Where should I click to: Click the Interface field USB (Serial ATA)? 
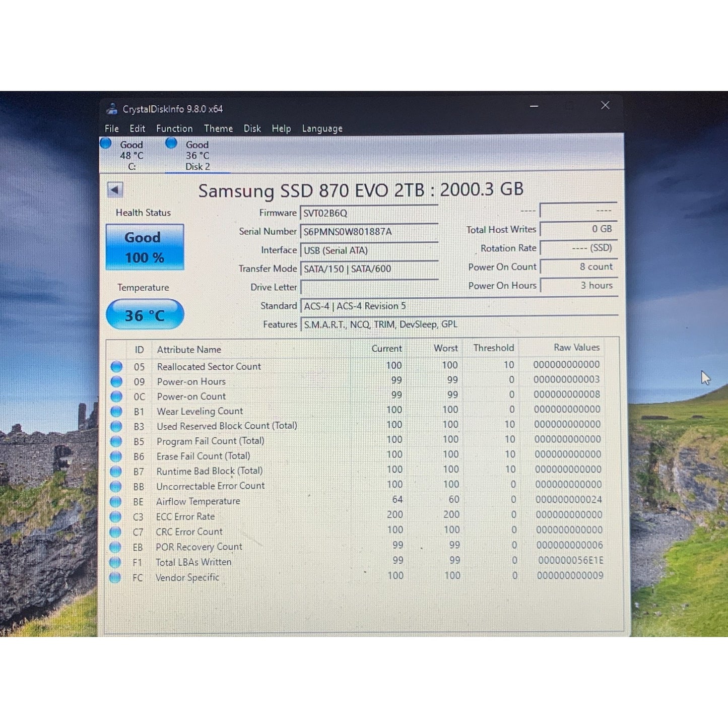tap(369, 250)
